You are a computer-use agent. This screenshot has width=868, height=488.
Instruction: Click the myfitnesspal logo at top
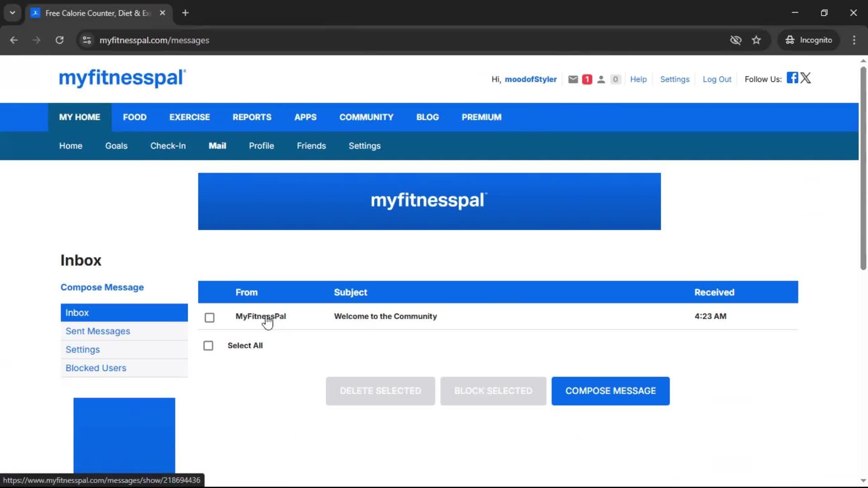click(x=123, y=78)
